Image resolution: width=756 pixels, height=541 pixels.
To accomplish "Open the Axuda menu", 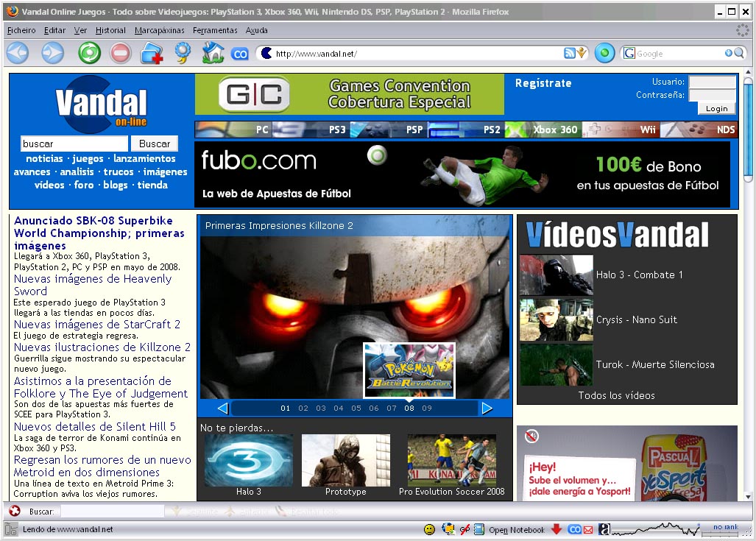I will pyautogui.click(x=256, y=30).
